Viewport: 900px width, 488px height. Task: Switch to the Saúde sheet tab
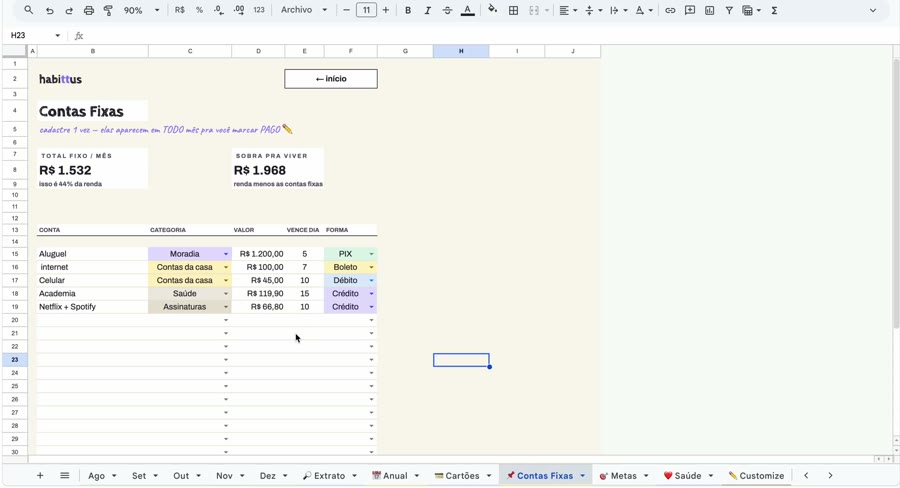click(x=682, y=476)
